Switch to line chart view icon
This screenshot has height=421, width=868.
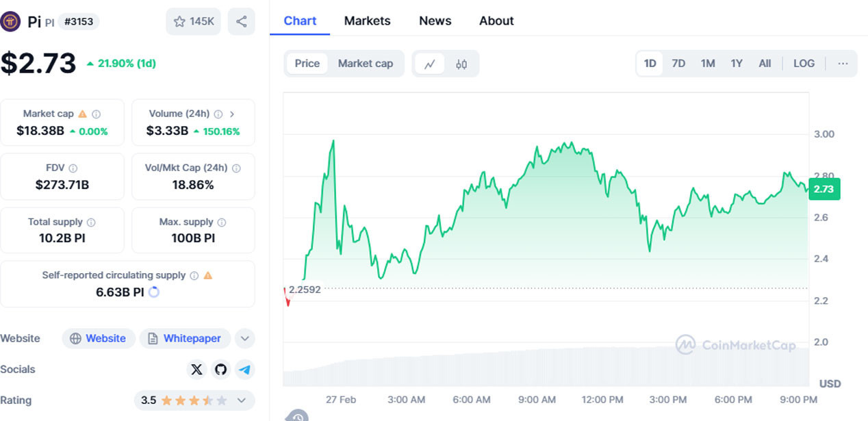(x=430, y=64)
